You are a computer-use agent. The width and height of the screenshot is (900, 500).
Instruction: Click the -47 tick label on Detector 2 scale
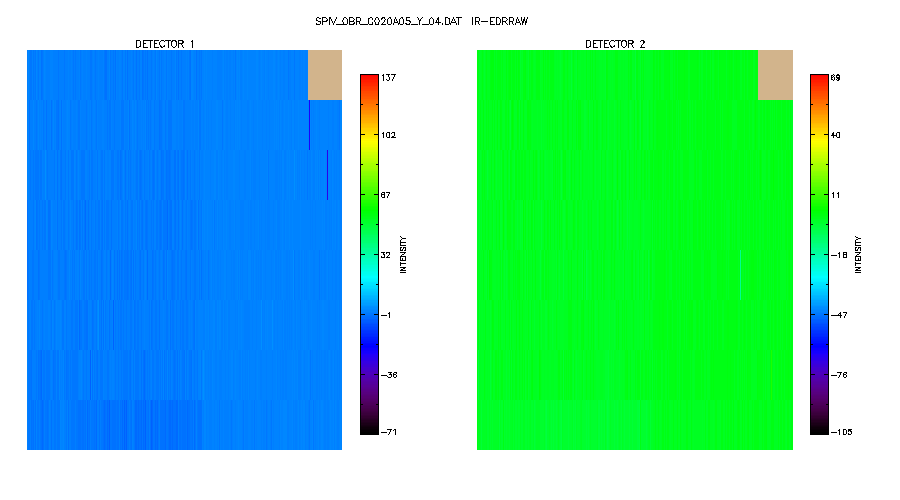[x=839, y=315]
